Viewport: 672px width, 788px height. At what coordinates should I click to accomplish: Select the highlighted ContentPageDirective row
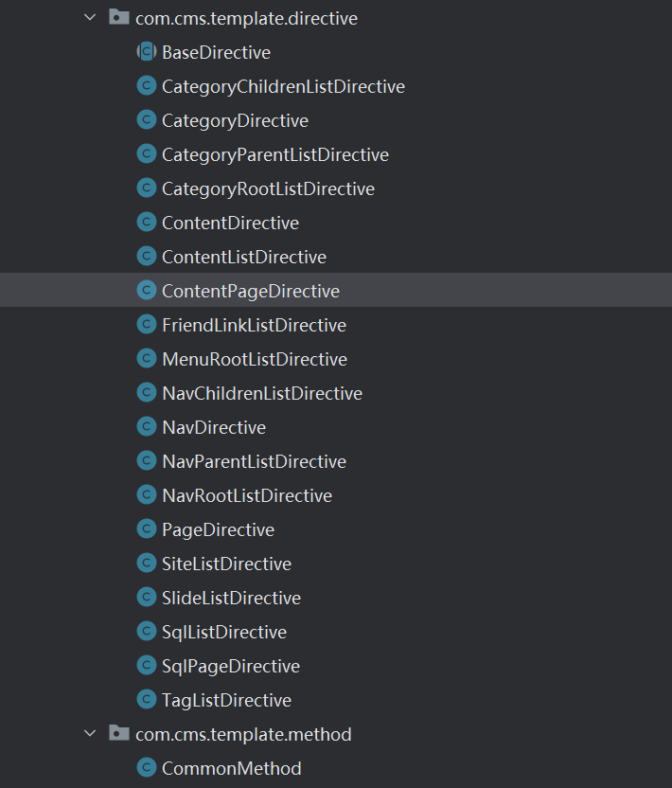(x=336, y=290)
